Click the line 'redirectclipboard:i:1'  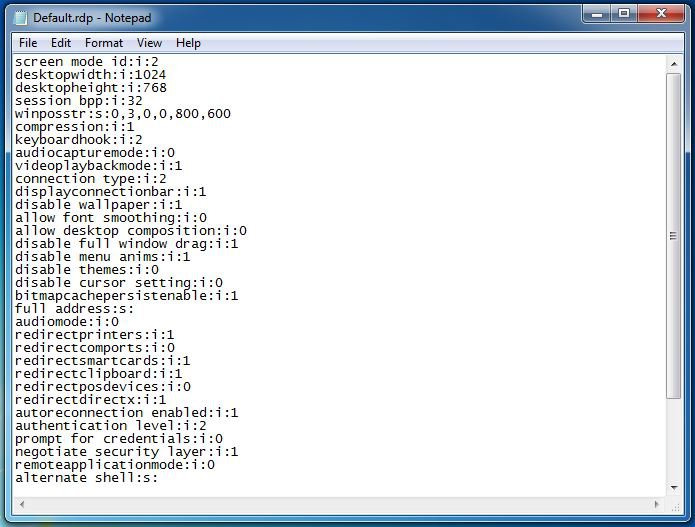click(x=98, y=374)
